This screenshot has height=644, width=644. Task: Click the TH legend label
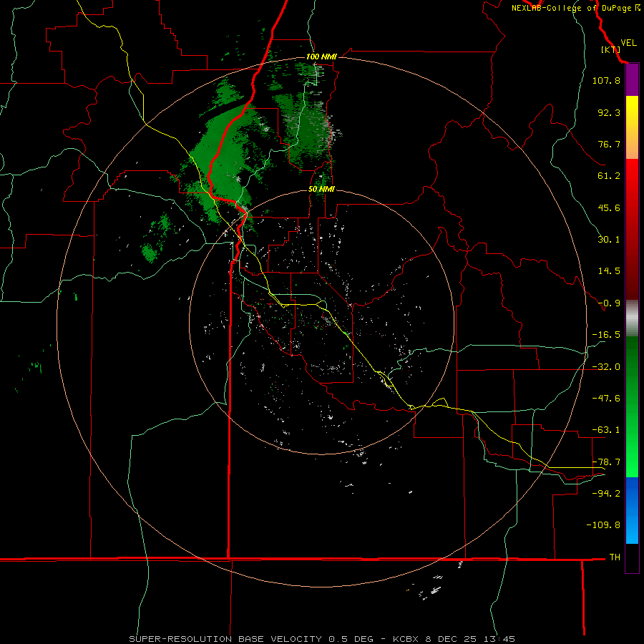[615, 557]
